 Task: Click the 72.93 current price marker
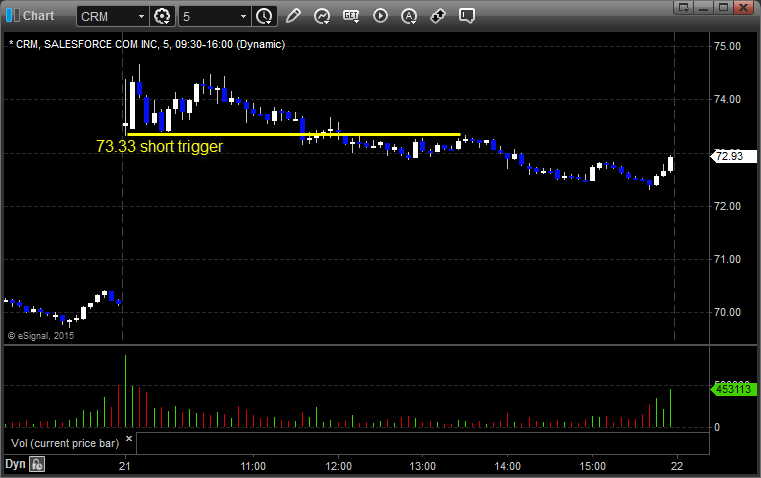[x=733, y=156]
